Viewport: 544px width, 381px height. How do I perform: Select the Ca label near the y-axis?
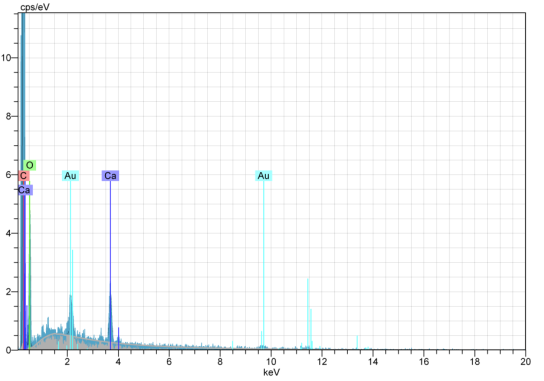(x=25, y=190)
